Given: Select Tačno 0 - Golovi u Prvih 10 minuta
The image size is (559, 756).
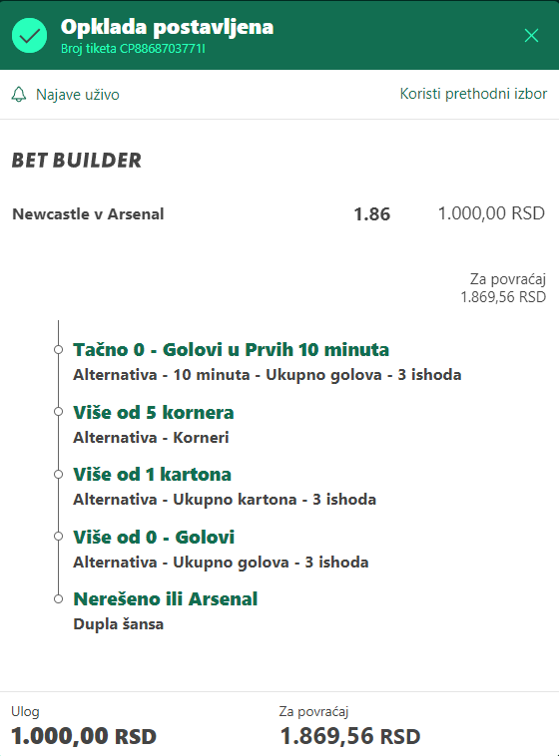Looking at the screenshot, I should [231, 349].
